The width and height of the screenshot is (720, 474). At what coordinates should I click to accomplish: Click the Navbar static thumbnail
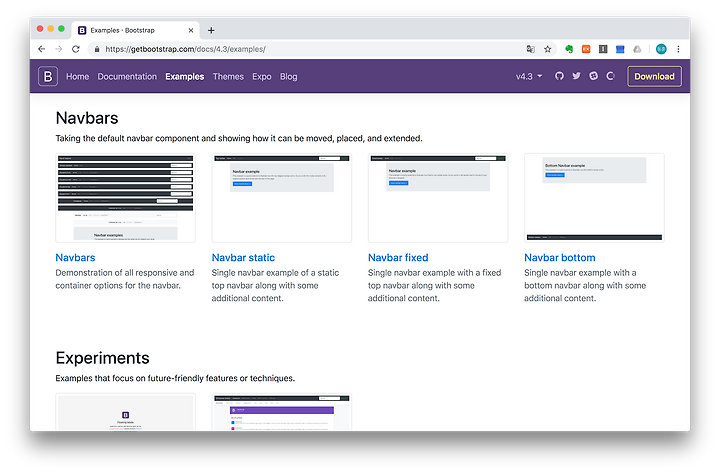pyautogui.click(x=281, y=198)
